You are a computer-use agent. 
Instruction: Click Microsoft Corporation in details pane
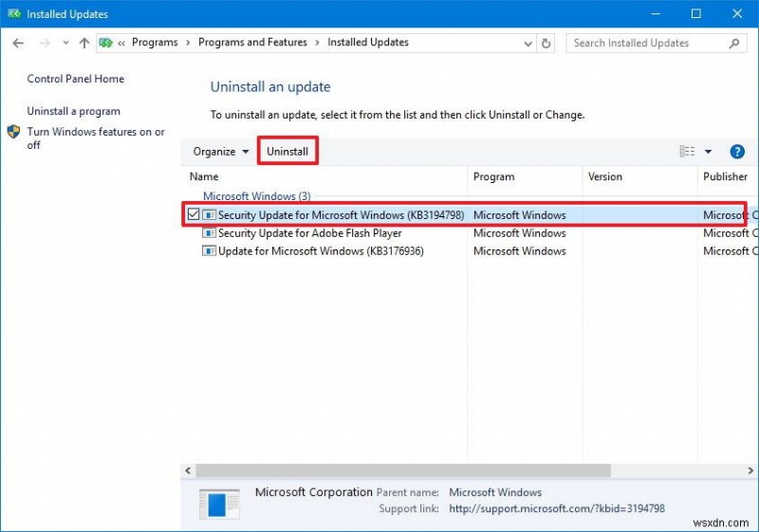(314, 492)
